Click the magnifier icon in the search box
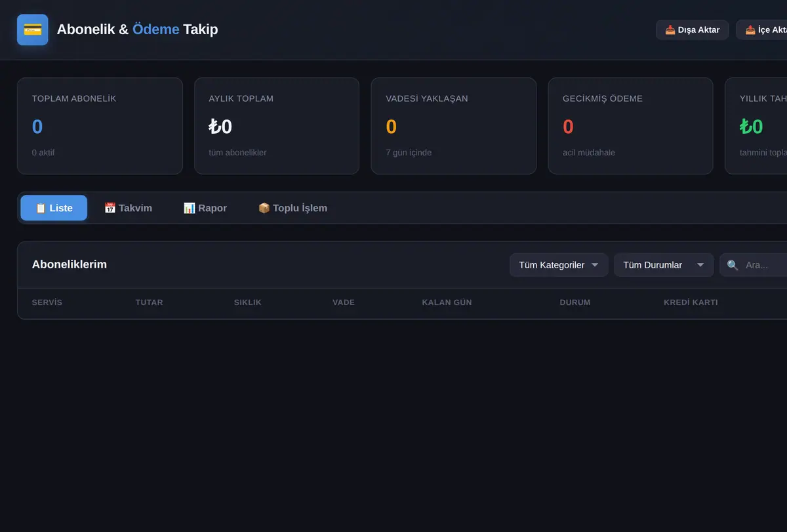The image size is (787, 532). (733, 265)
